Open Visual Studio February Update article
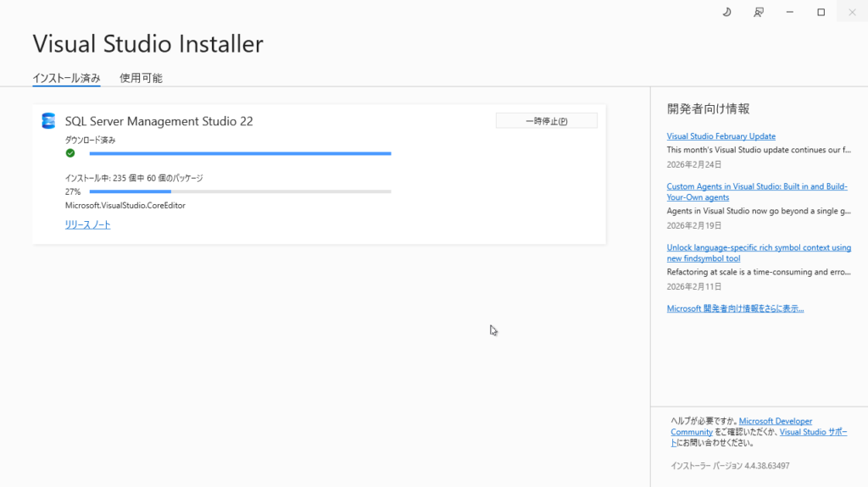The height and width of the screenshot is (487, 868). pyautogui.click(x=721, y=136)
